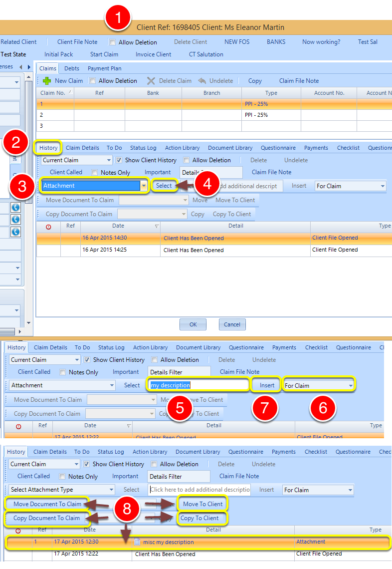
Task: Open Current Claim dropdown above Client Called in panel with OK button
Action: point(109,160)
